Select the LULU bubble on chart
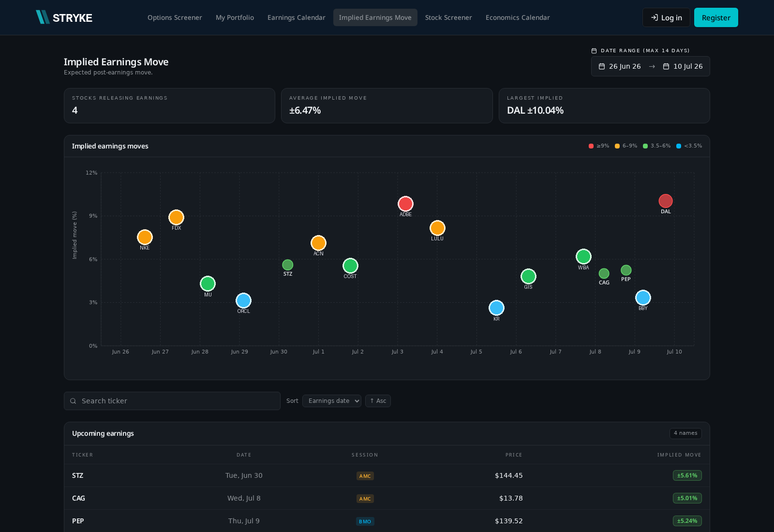 [437, 228]
